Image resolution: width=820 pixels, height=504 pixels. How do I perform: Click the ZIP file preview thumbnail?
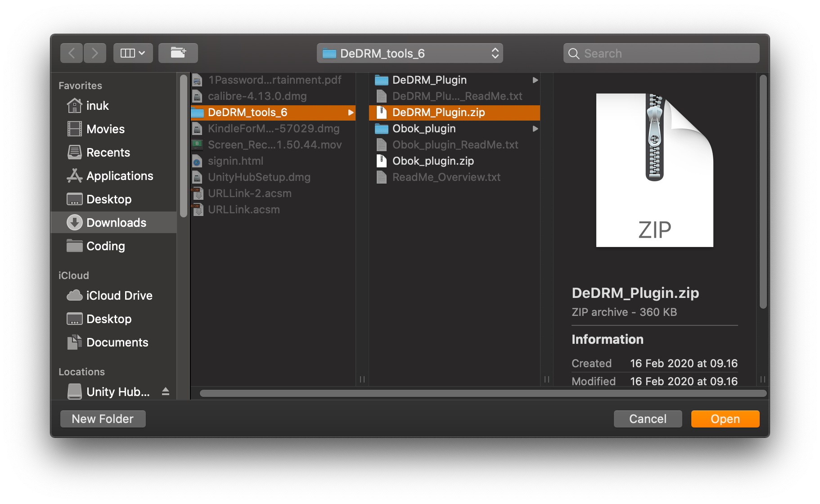(655, 170)
